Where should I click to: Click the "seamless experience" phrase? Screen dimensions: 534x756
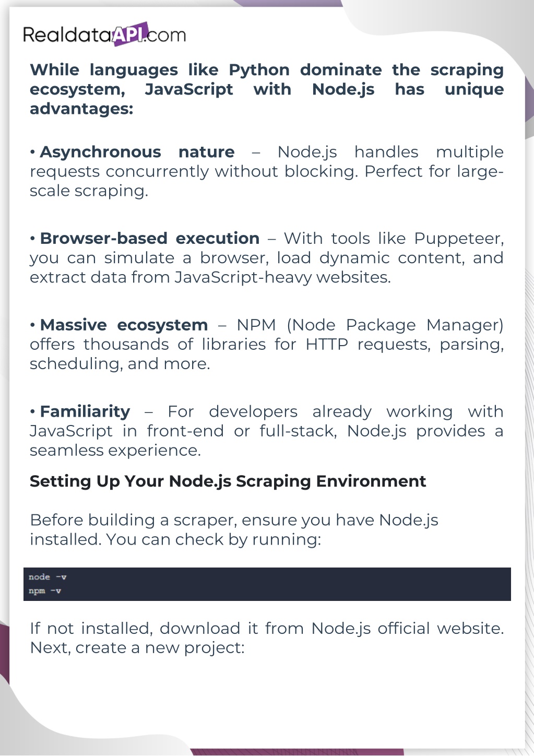coord(115,451)
